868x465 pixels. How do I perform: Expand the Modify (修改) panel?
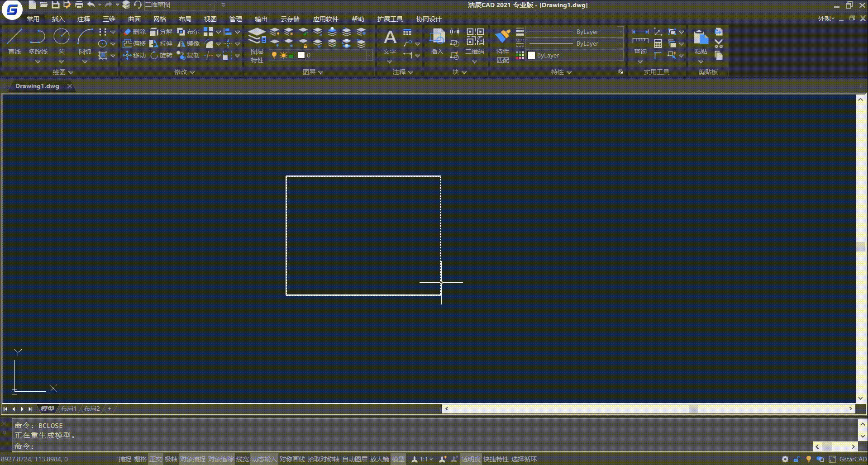pyautogui.click(x=184, y=72)
